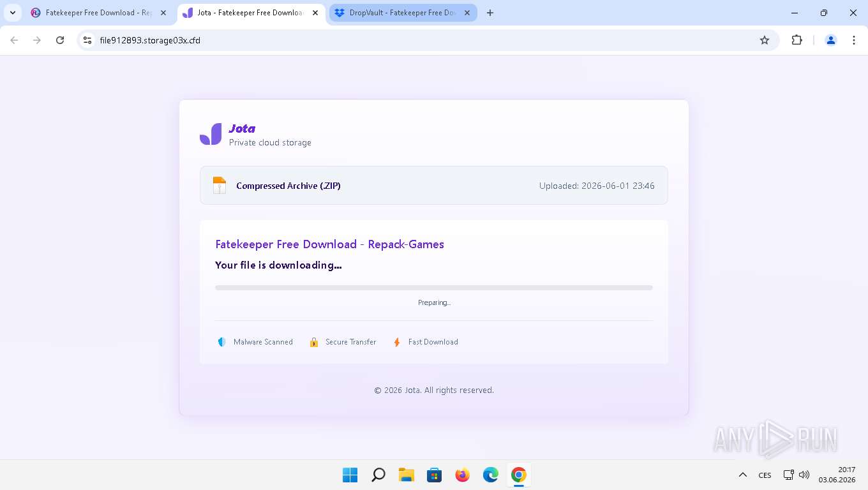Click the Secure Transfer label
The image size is (868, 490).
pos(350,342)
